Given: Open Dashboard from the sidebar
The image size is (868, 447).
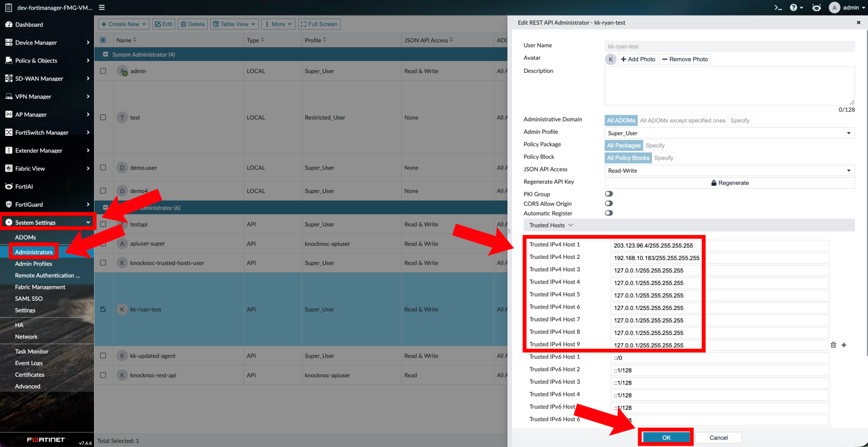Looking at the screenshot, I should coord(29,24).
